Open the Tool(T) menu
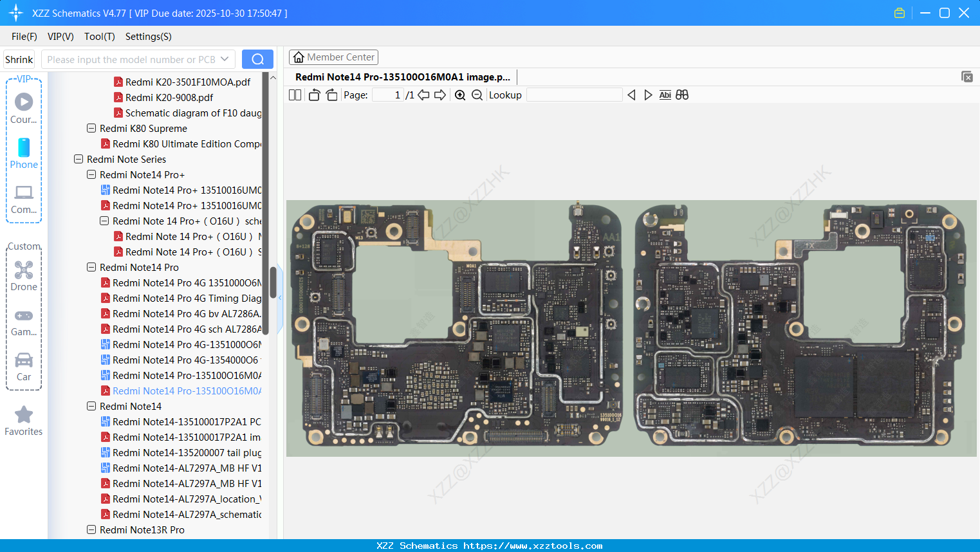980x552 pixels. (x=99, y=37)
